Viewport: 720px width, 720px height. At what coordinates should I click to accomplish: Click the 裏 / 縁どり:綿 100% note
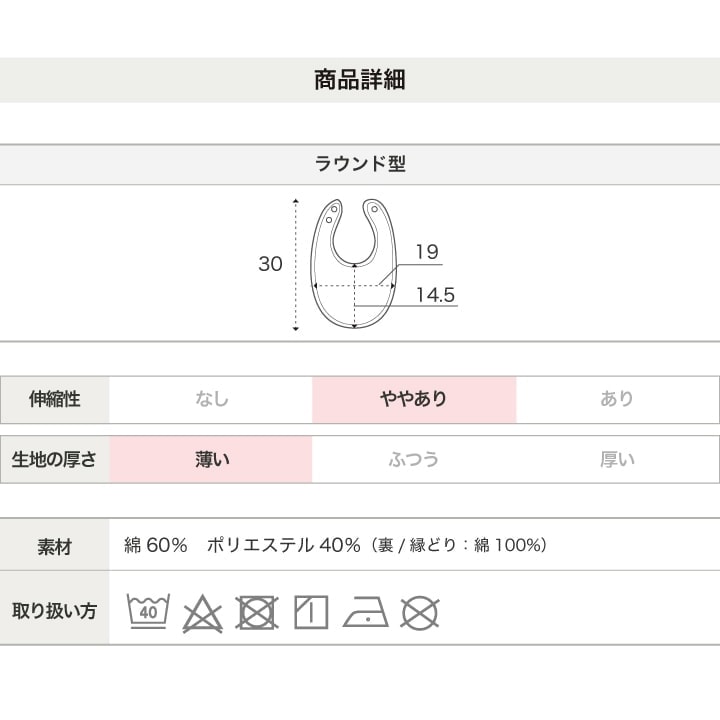click(460, 546)
